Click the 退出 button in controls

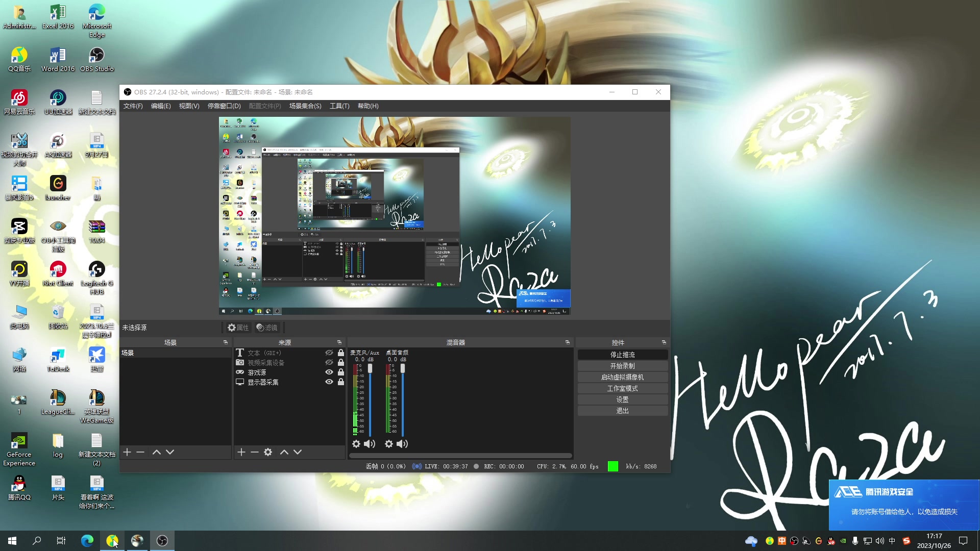(x=623, y=411)
